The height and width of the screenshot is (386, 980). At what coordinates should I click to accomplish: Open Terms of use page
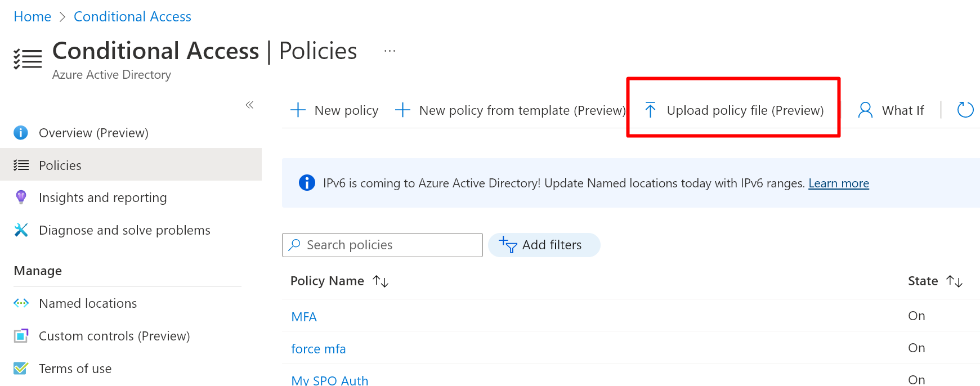[75, 369]
